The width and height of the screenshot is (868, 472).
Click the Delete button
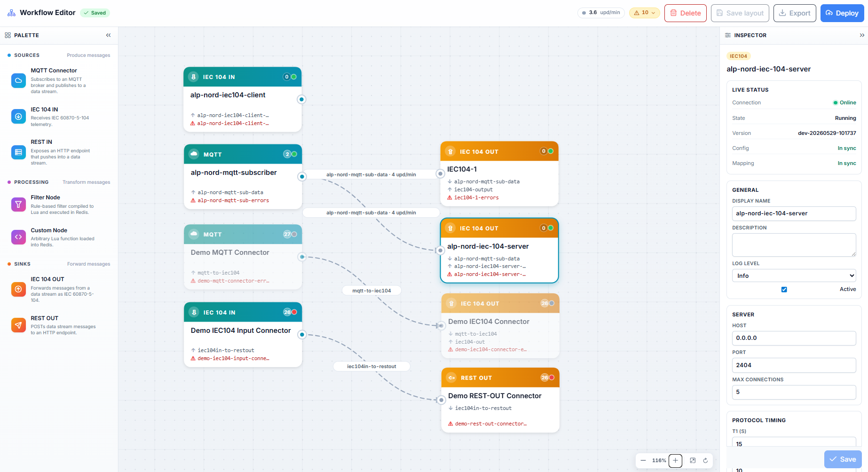tap(685, 13)
